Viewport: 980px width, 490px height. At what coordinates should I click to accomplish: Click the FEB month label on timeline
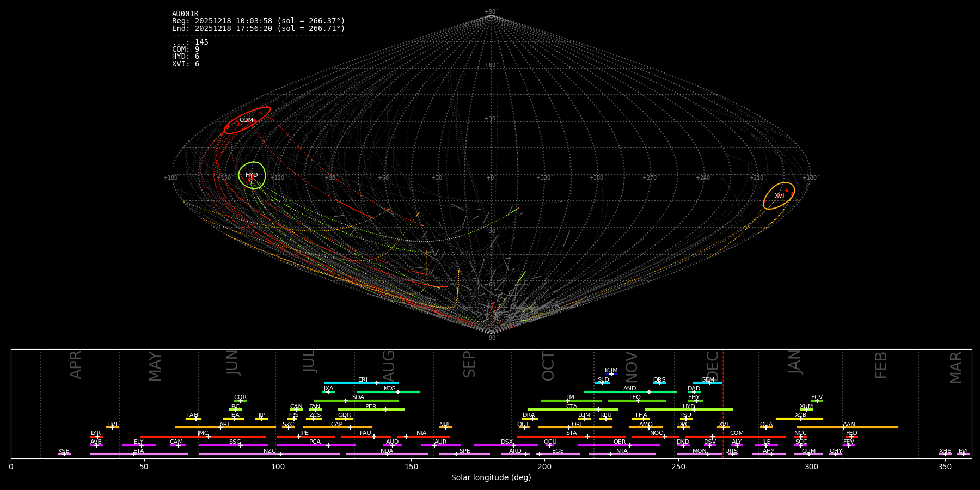(x=881, y=365)
